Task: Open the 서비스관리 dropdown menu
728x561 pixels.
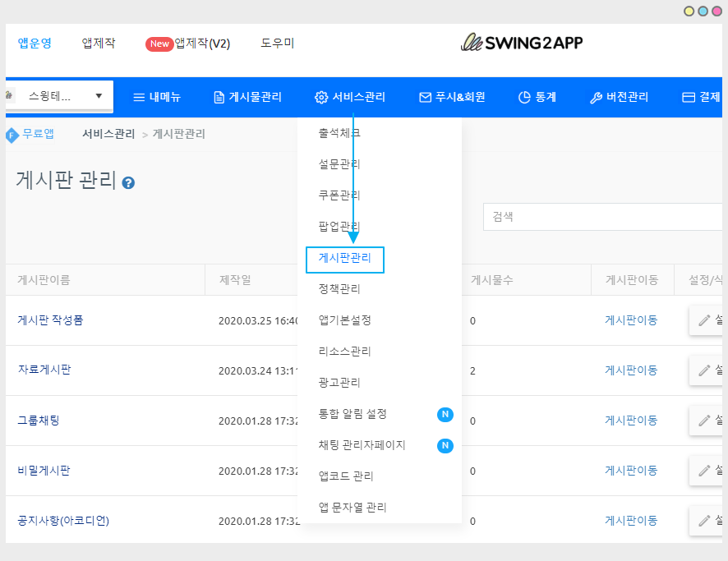Action: 350,97
